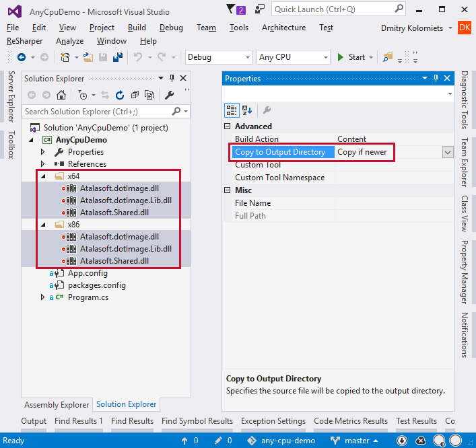Open the Architecture menu
Image resolution: width=476 pixels, height=448 pixels.
coord(284,28)
